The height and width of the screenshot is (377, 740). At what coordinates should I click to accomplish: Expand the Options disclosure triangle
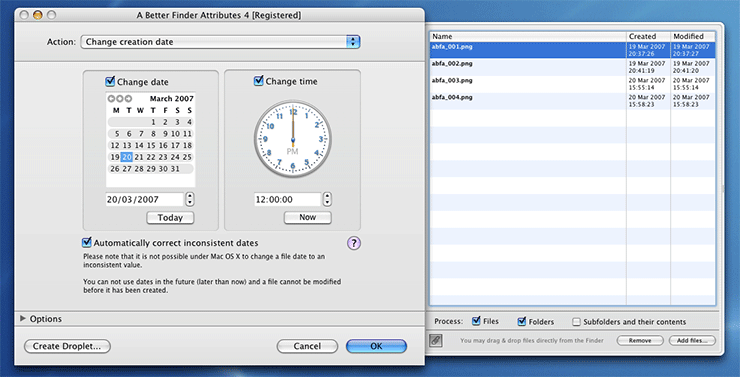pos(23,318)
